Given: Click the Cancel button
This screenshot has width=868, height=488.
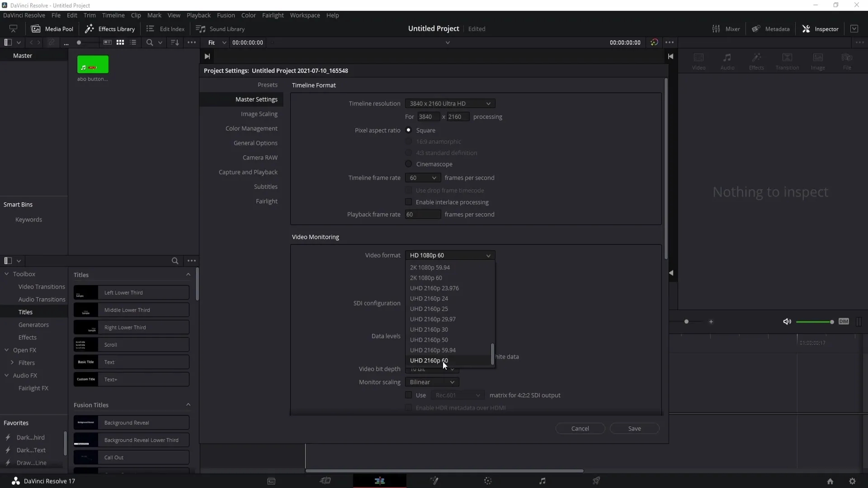Looking at the screenshot, I should pos(580,428).
